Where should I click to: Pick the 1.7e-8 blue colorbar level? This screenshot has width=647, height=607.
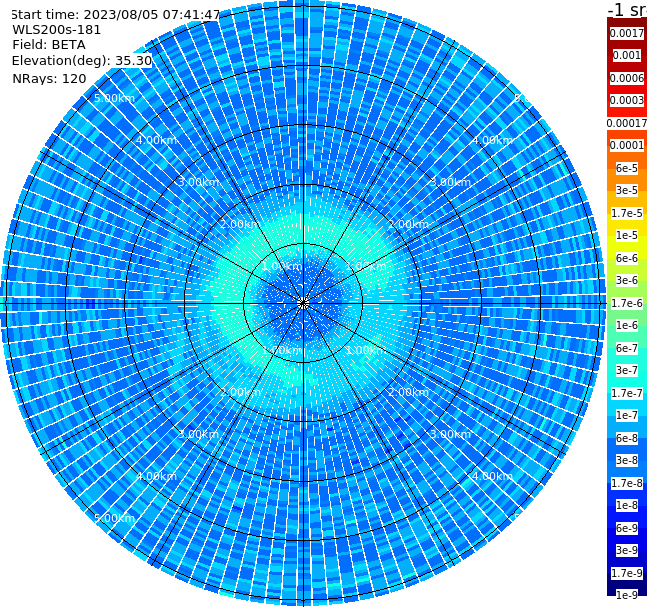[627, 483]
